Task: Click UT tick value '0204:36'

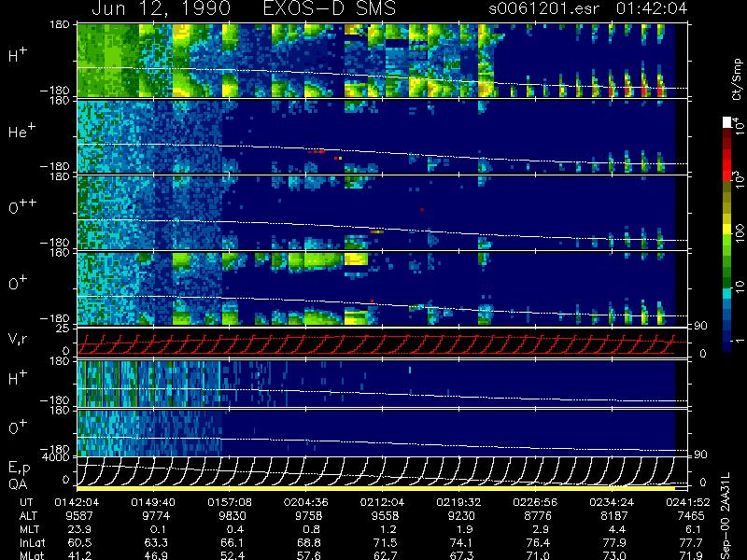Action: point(306,502)
